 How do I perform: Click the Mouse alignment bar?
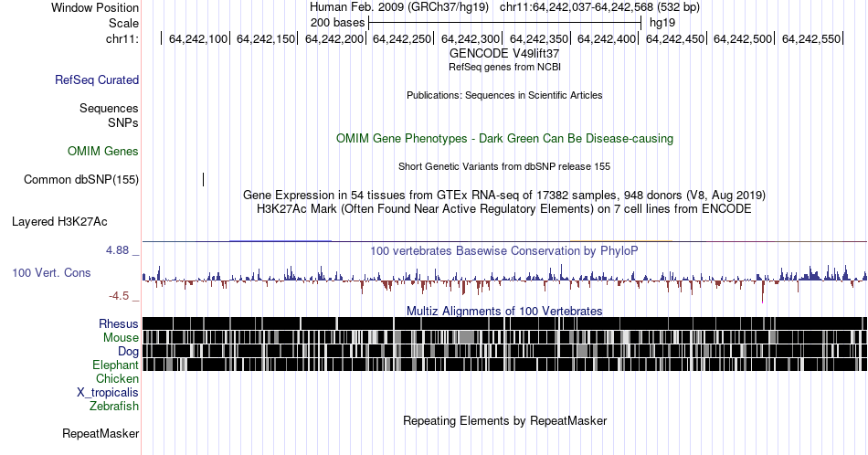[504, 338]
